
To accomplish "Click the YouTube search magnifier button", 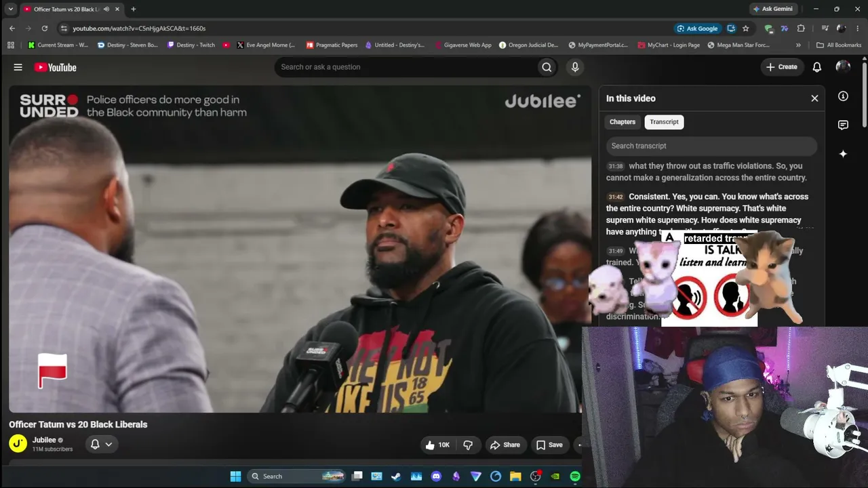I will [x=547, y=67].
